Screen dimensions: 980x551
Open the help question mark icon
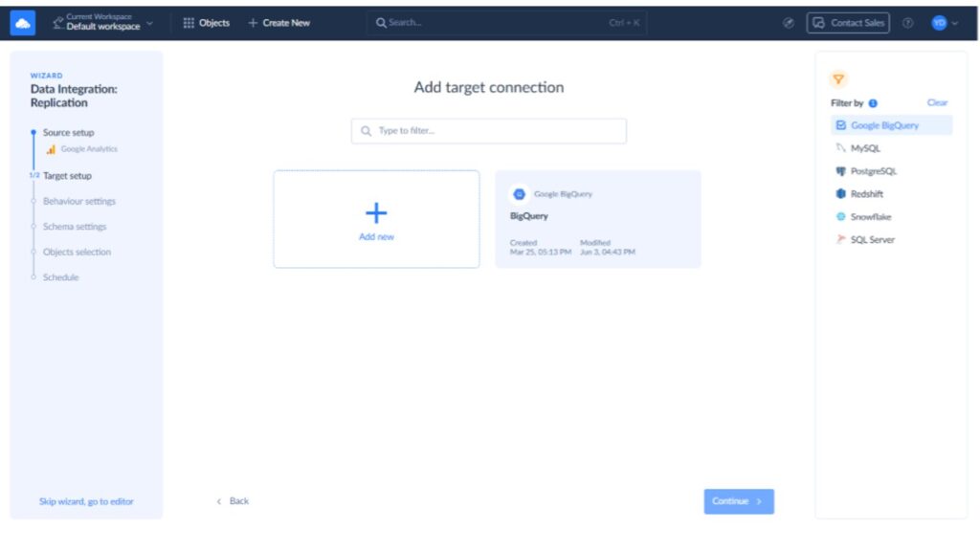(x=907, y=23)
